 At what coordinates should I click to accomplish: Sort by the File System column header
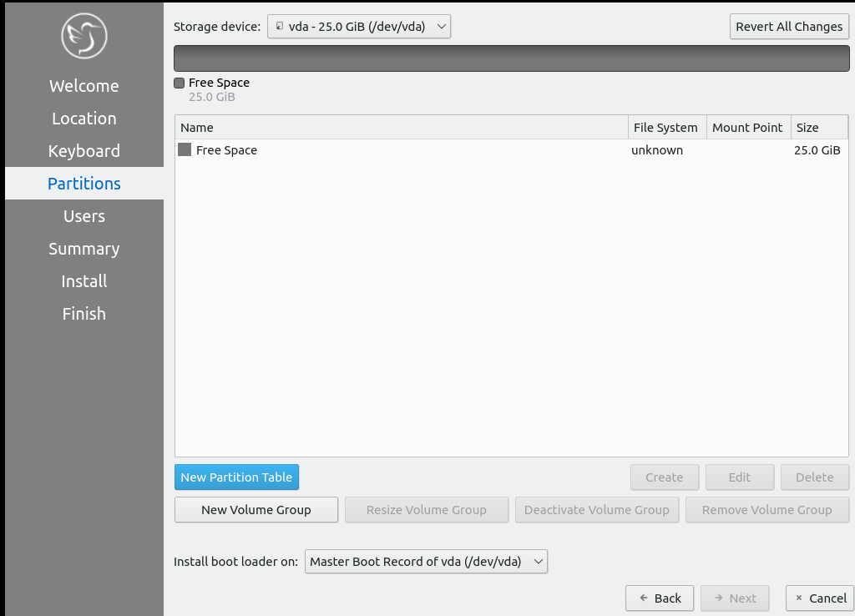(665, 128)
